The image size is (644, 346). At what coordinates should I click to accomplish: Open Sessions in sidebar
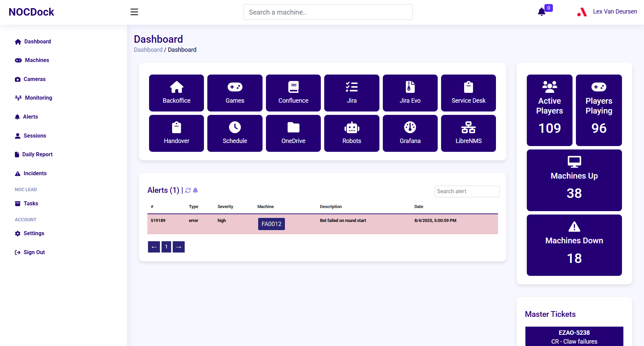tap(30, 136)
